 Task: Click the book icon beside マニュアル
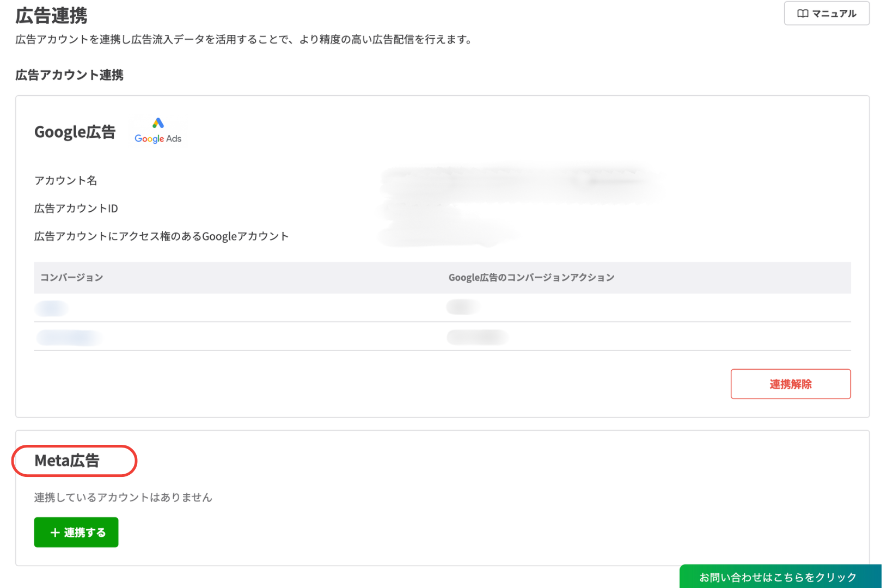[802, 14]
